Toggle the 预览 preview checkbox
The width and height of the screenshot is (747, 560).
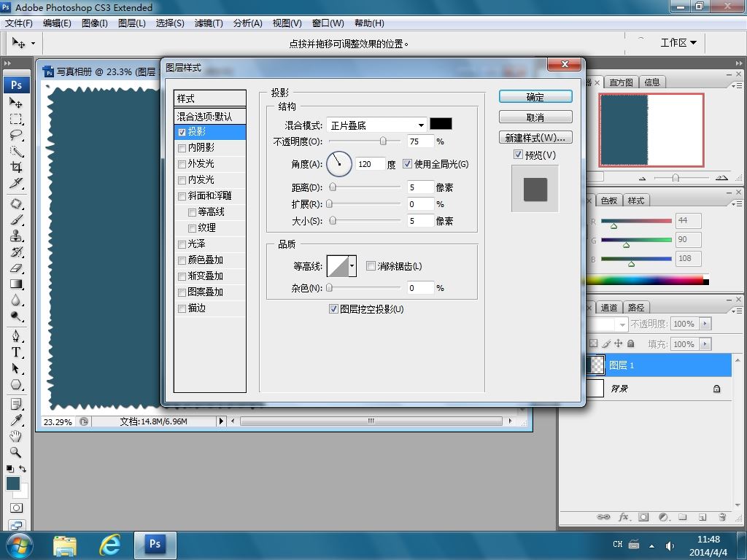pos(518,155)
